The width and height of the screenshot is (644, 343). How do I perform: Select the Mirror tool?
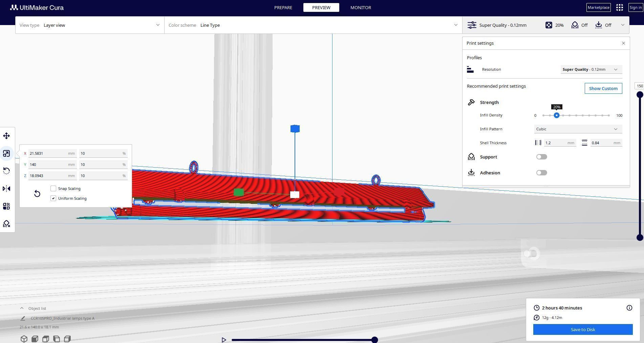click(6, 189)
